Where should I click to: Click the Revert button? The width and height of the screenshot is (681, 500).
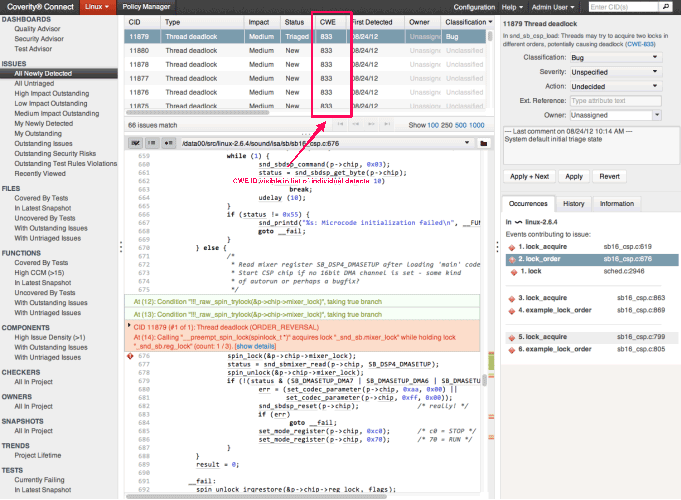(609, 176)
